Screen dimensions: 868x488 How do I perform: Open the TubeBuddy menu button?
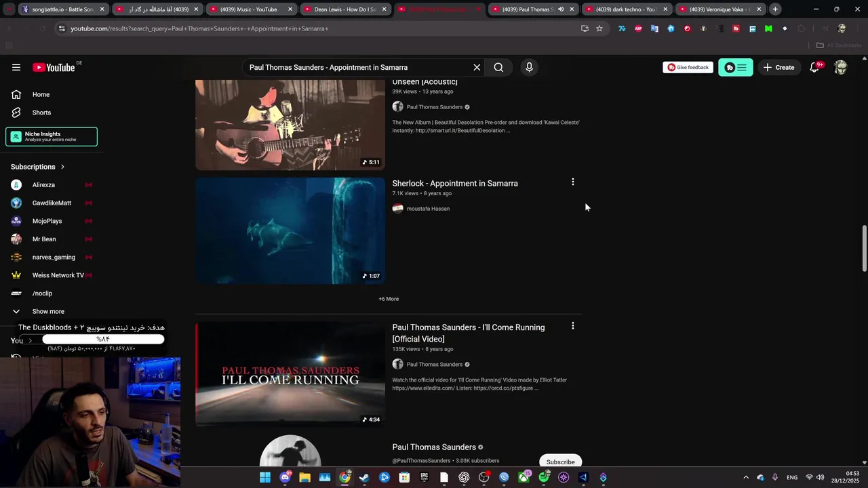pyautogui.click(x=736, y=67)
